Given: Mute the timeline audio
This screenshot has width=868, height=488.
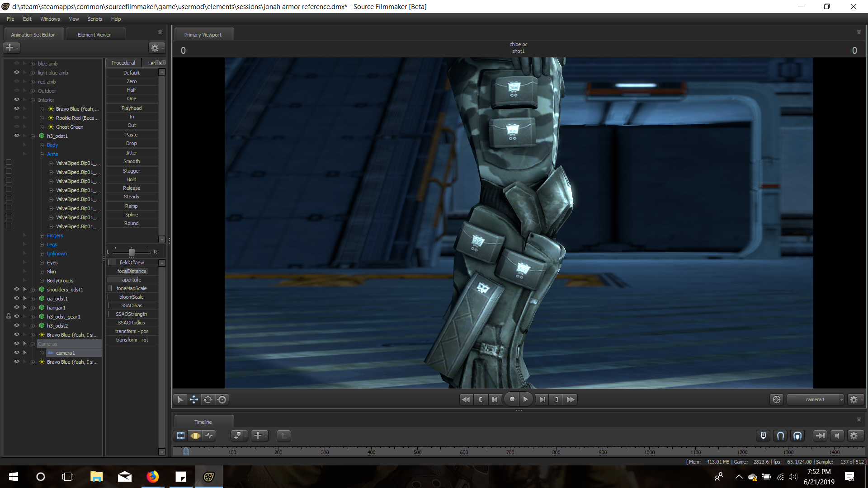Looking at the screenshot, I should [x=837, y=436].
